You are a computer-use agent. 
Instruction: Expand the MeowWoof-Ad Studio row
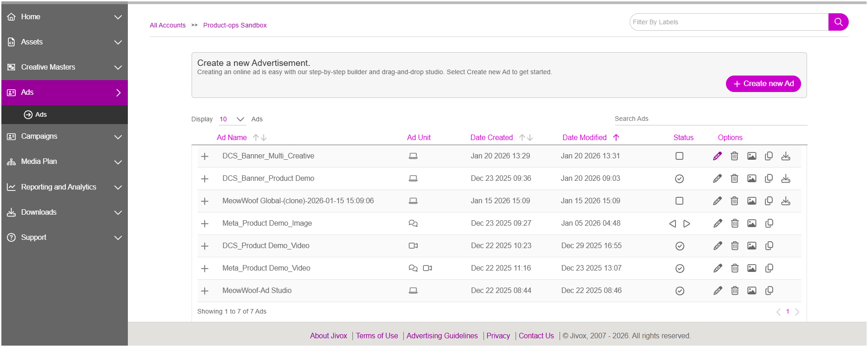coord(205,291)
